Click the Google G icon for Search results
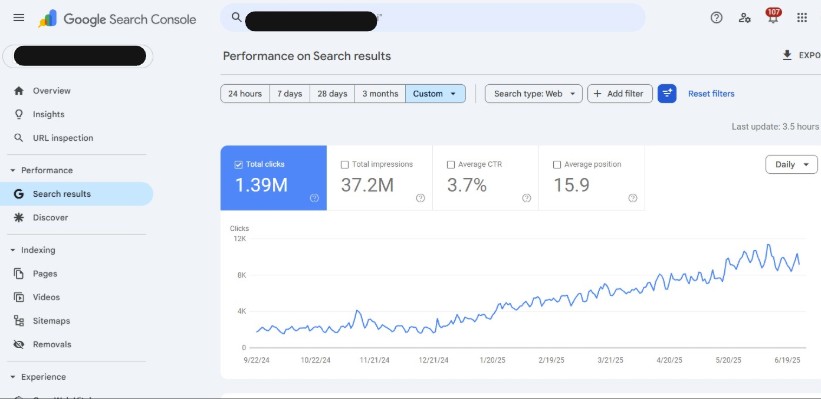Screen dimensions: 821x399 19,194
